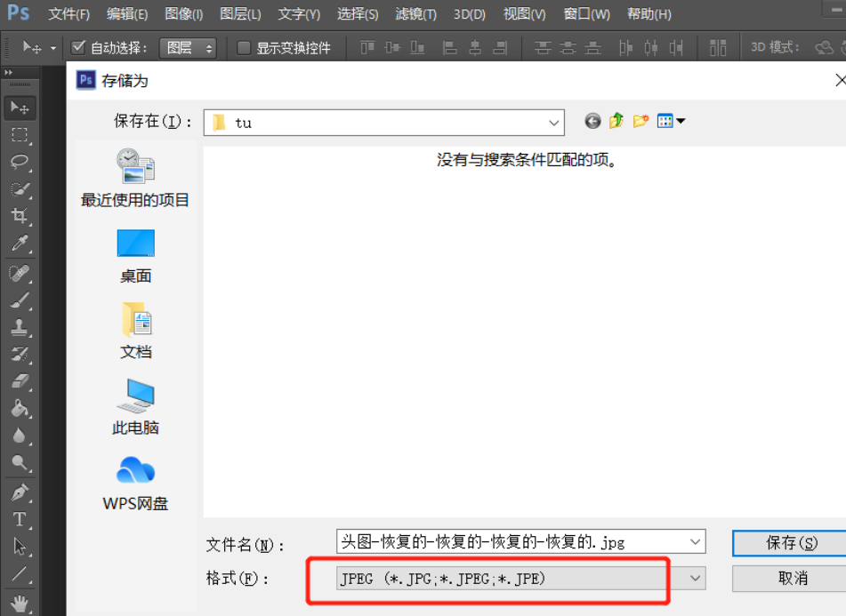Click distribute horizontal centers icon
846x616 pixels.
(650, 48)
